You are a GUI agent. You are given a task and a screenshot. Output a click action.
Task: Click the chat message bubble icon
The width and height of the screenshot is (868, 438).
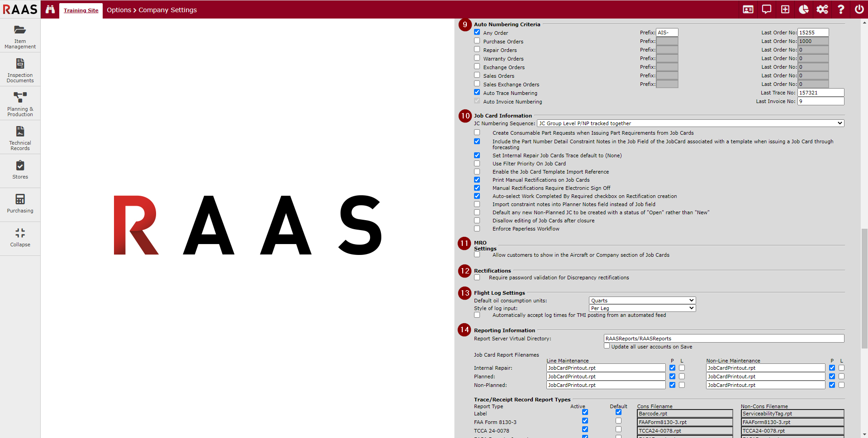click(766, 9)
